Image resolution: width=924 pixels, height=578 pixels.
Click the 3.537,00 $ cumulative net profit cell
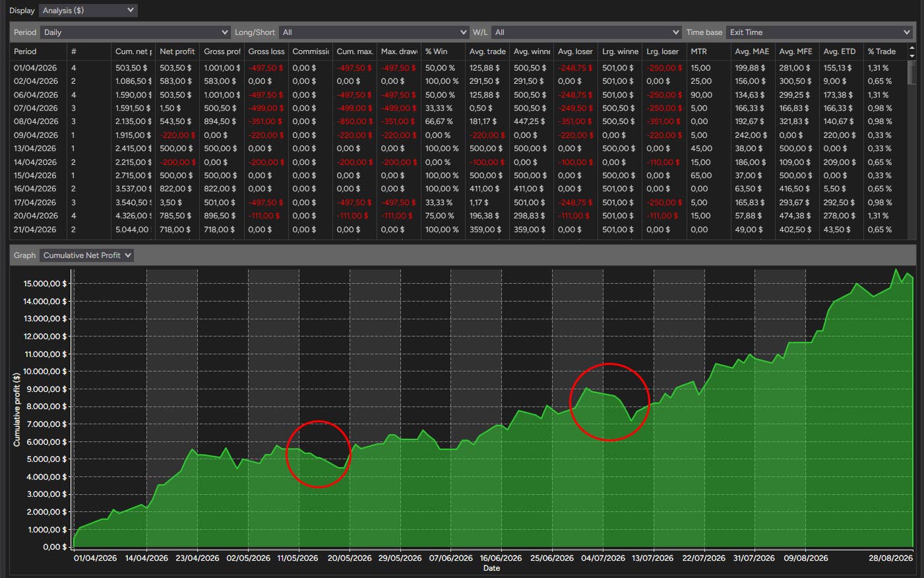133,189
